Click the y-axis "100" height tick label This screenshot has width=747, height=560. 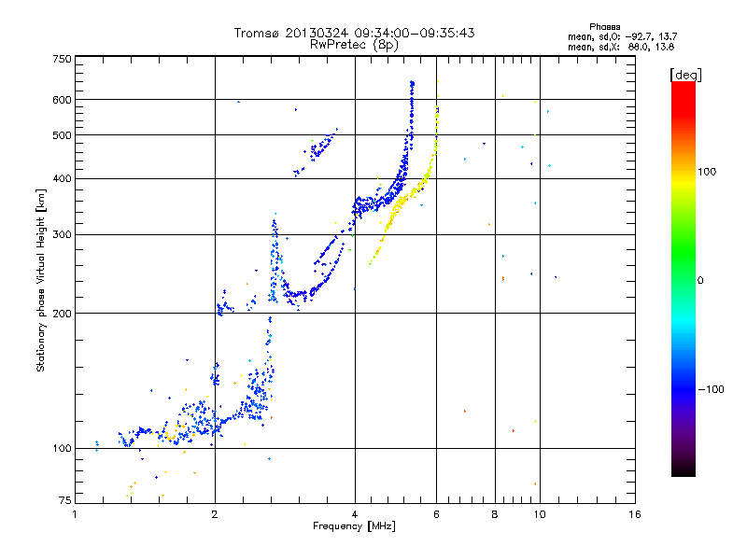pyautogui.click(x=62, y=449)
